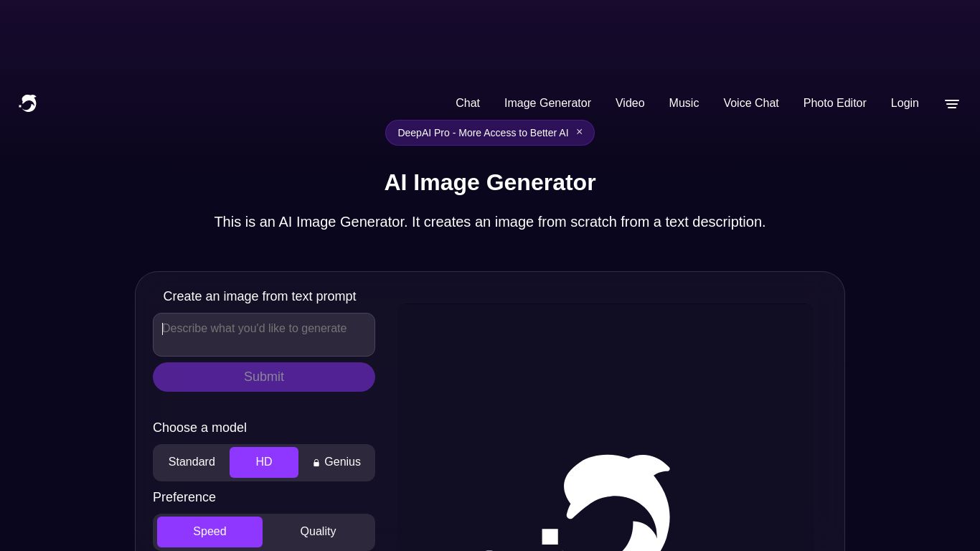980x551 pixels.
Task: Open the Chat page
Action: click(x=468, y=103)
